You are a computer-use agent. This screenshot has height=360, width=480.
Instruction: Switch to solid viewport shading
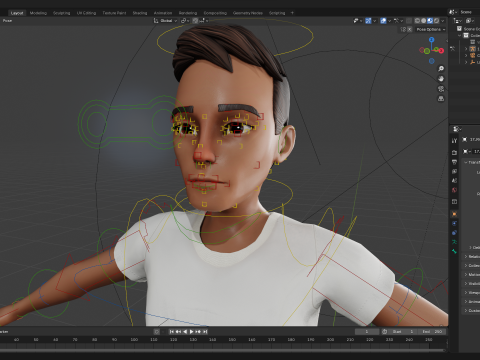[x=424, y=21]
